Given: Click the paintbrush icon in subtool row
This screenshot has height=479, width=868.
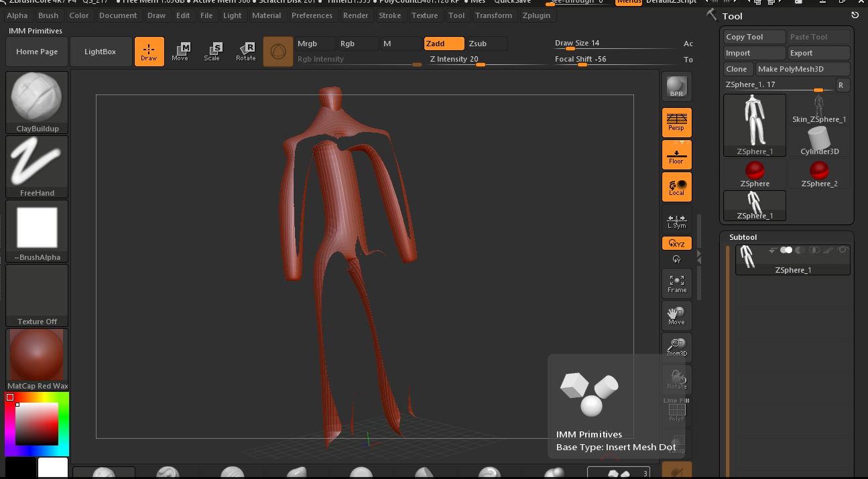Looking at the screenshot, I should [828, 251].
